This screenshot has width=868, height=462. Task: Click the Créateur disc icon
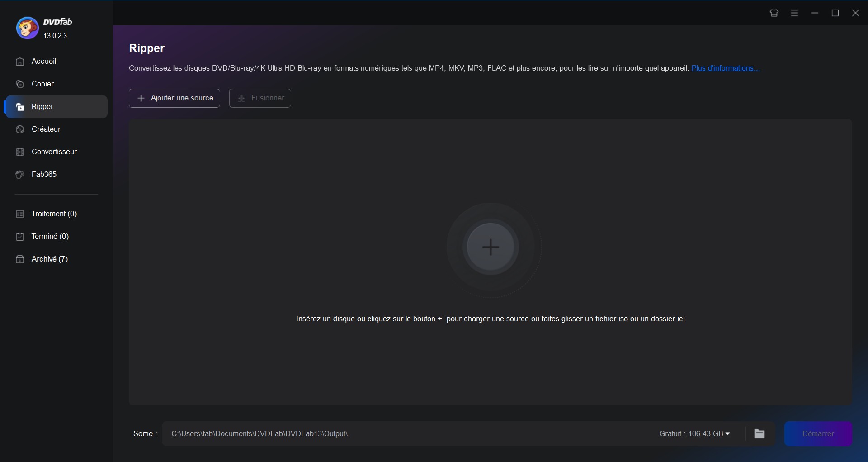pos(20,129)
